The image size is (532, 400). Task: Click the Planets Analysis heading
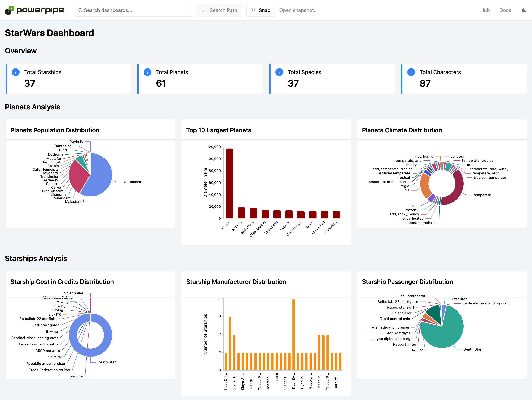pos(32,107)
